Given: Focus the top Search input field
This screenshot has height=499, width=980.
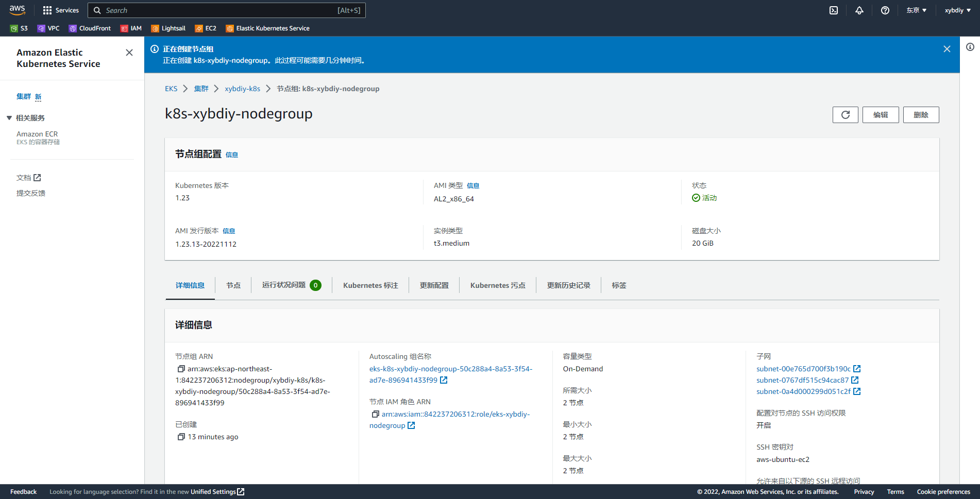Looking at the screenshot, I should pos(227,10).
